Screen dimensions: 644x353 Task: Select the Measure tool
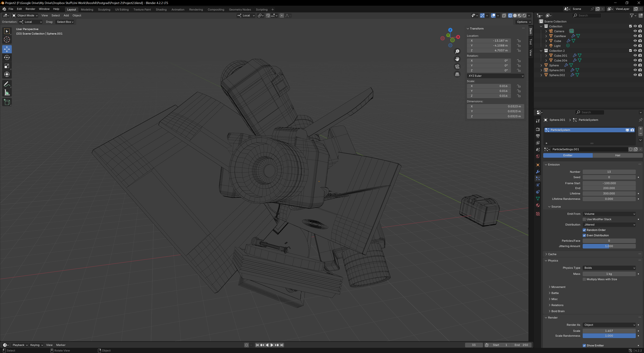[7, 92]
